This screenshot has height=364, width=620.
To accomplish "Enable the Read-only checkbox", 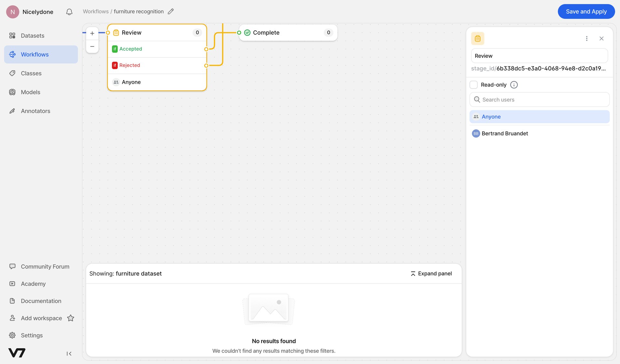I will [x=474, y=85].
